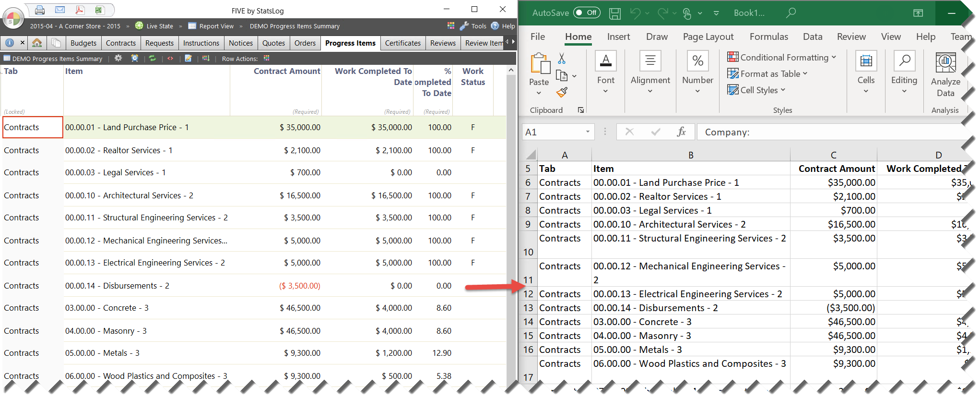This screenshot has width=980, height=399.
Task: Open the Format as Table dropdown
Action: pyautogui.click(x=767, y=73)
